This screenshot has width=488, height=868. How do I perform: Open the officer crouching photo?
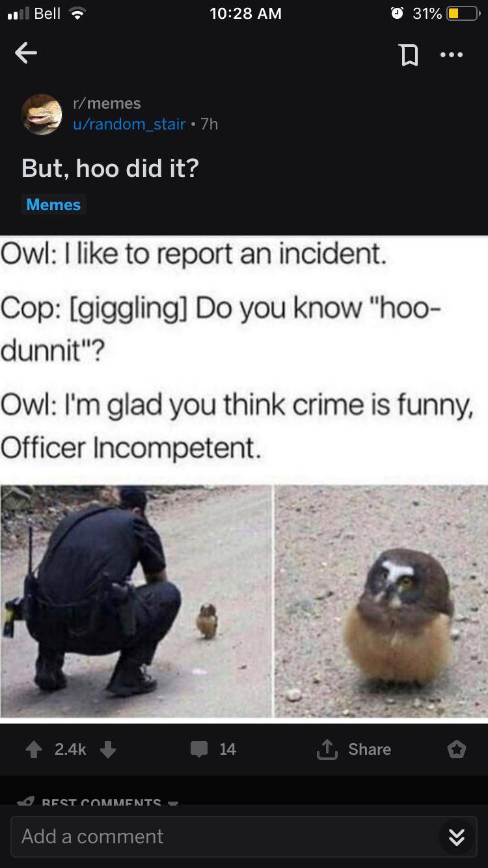pos(135,601)
